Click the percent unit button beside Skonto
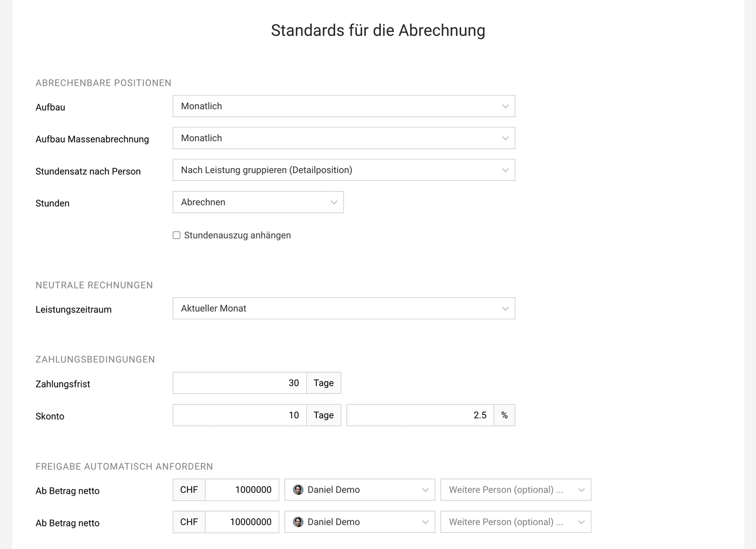This screenshot has width=756, height=549. tap(504, 415)
